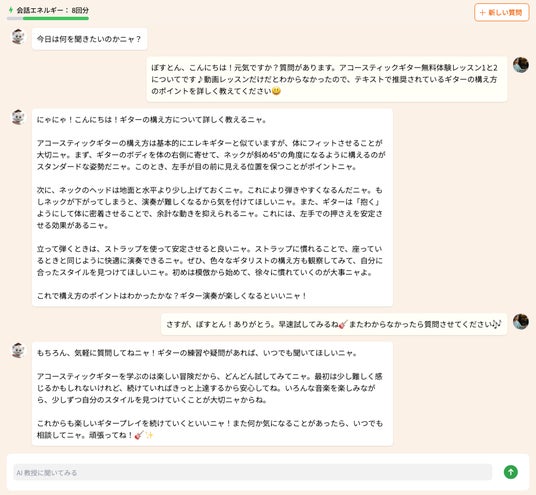This screenshot has height=495, width=536.
Task: Click the user avatar beside the first question
Action: (x=521, y=65)
